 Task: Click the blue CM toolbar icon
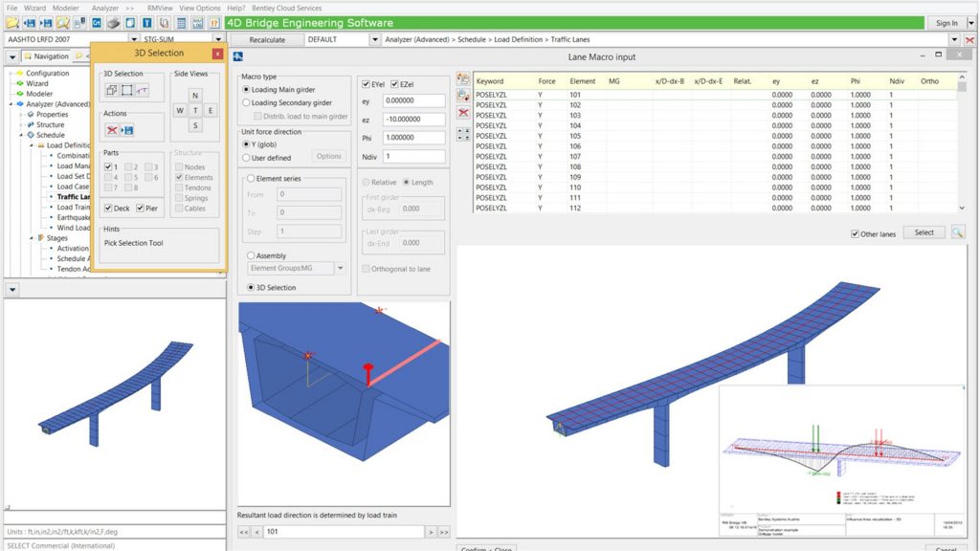click(97, 23)
